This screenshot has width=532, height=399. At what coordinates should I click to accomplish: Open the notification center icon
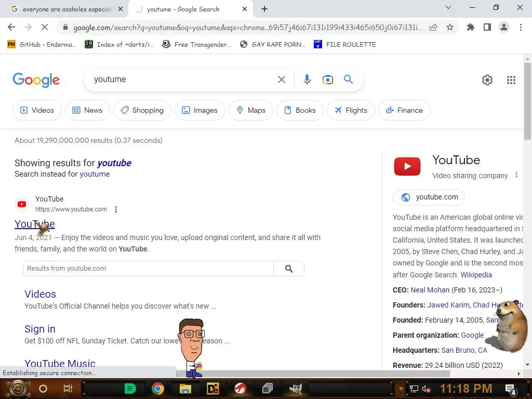click(x=511, y=389)
